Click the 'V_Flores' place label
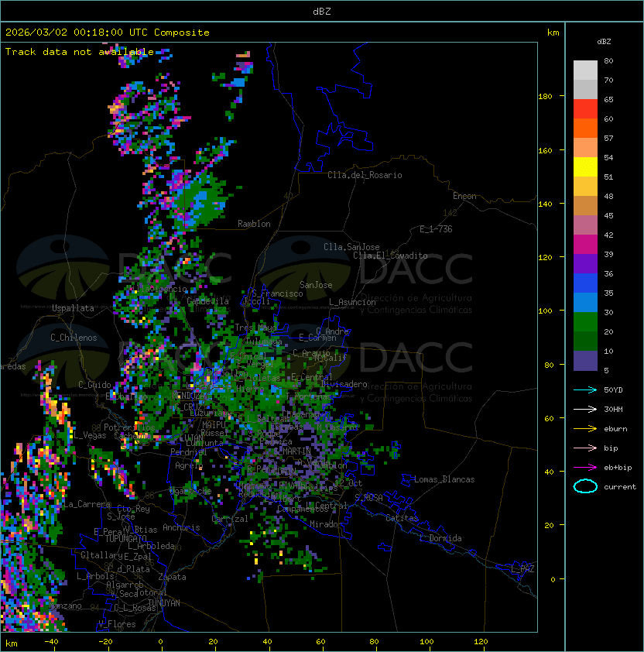Image resolution: width=644 pixels, height=652 pixels. point(117,624)
